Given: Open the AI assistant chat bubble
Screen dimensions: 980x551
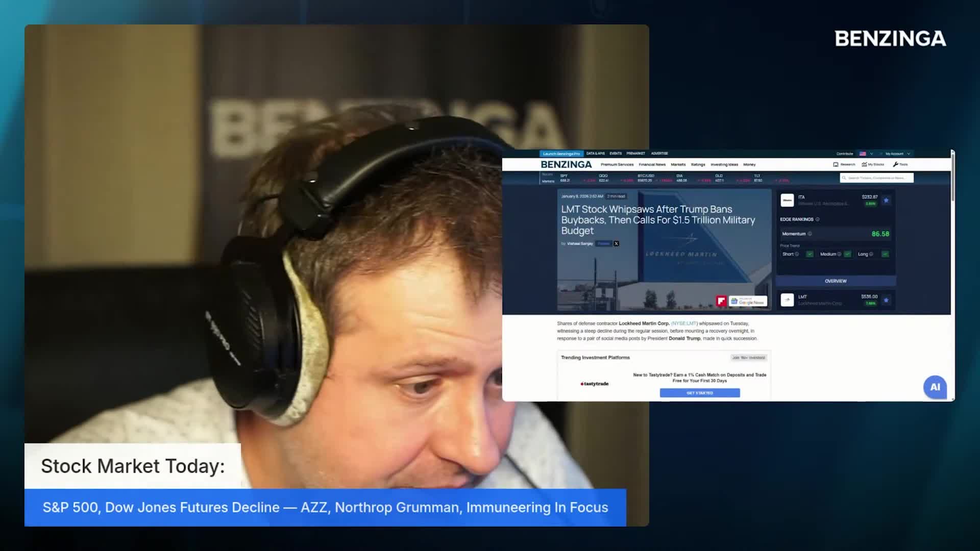Looking at the screenshot, I should coord(935,387).
